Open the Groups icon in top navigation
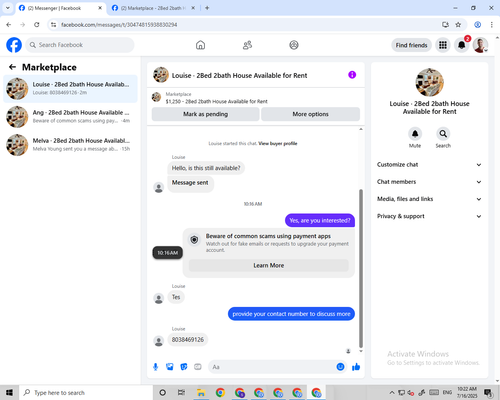 [x=294, y=45]
